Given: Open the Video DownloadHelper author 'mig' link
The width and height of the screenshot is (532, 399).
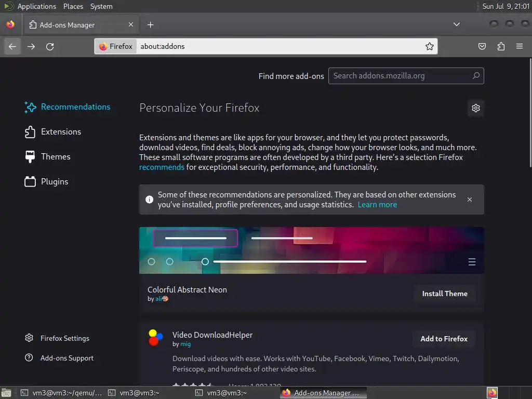Looking at the screenshot, I should click(x=185, y=344).
